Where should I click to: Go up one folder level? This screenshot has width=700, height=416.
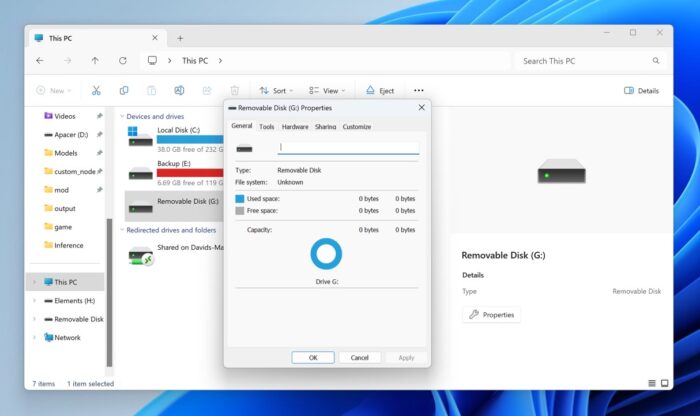coord(95,61)
